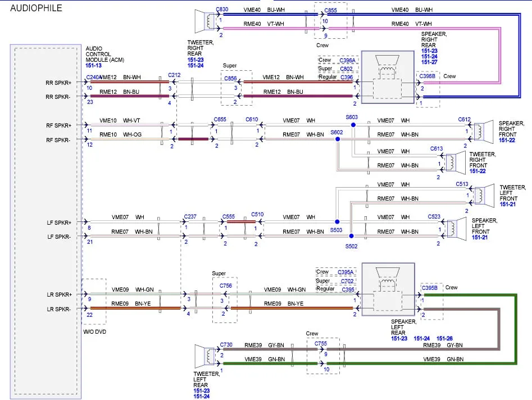532x400 pixels.
Task: Click connector label C395A
Action: click(345, 272)
